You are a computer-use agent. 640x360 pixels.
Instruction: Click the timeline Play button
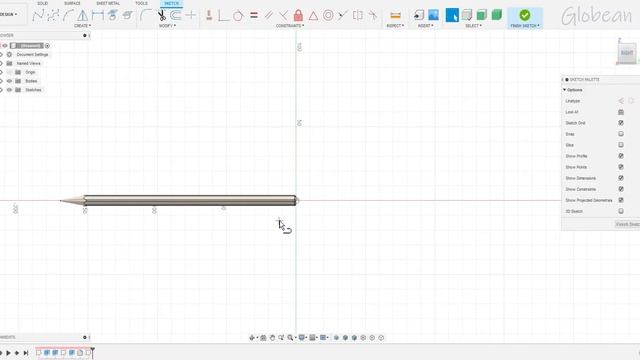click(x=8, y=353)
